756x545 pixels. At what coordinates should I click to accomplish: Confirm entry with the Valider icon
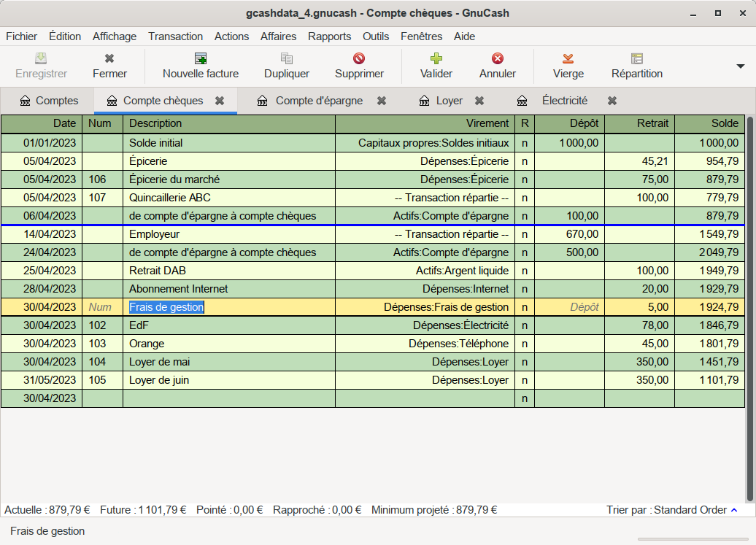(x=436, y=59)
